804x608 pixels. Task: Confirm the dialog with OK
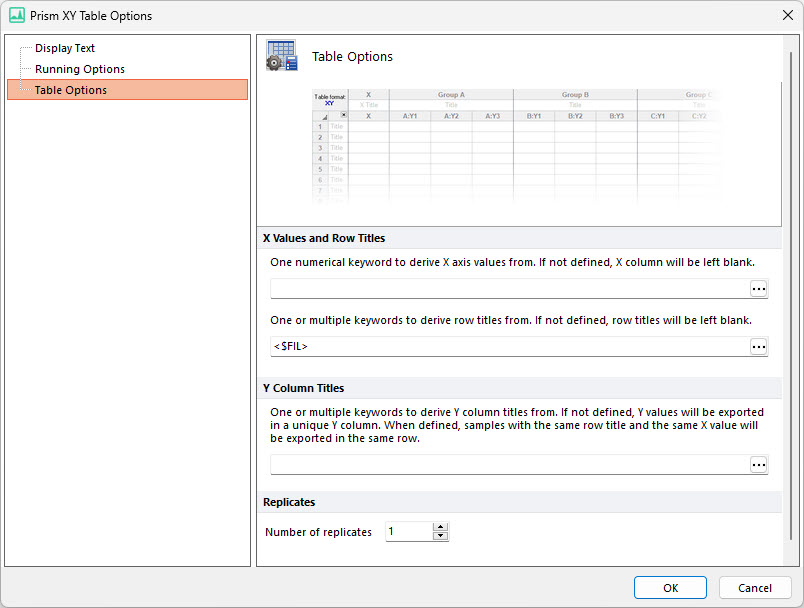(x=670, y=588)
